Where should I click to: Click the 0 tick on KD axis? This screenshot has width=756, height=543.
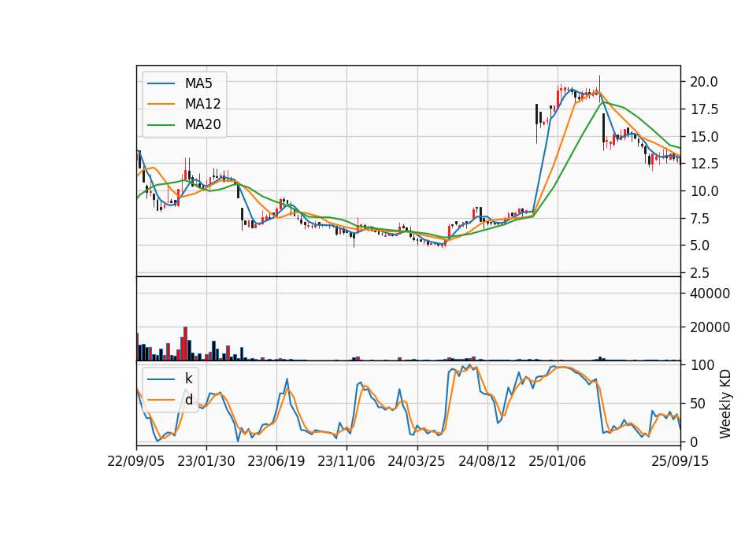coord(694,441)
